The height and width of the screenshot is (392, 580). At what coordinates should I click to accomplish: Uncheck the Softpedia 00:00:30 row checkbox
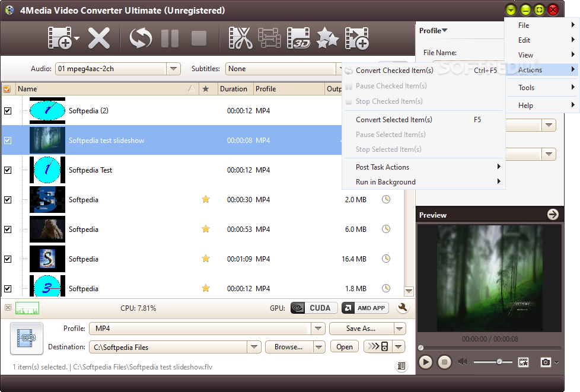click(x=8, y=200)
